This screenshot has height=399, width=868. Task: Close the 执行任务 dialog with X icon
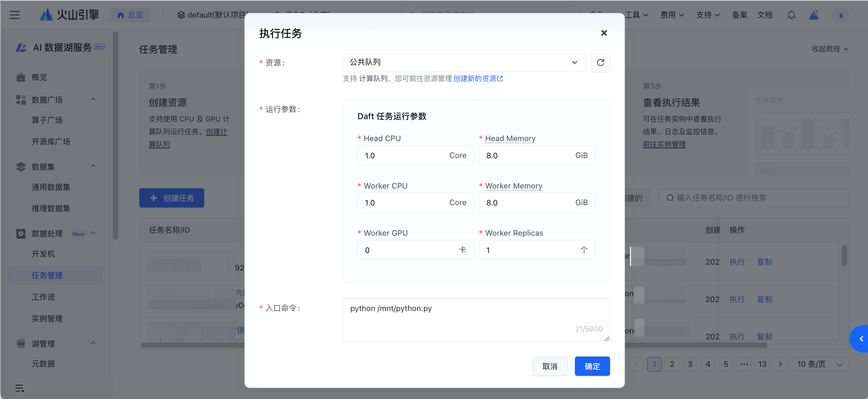[x=604, y=33]
